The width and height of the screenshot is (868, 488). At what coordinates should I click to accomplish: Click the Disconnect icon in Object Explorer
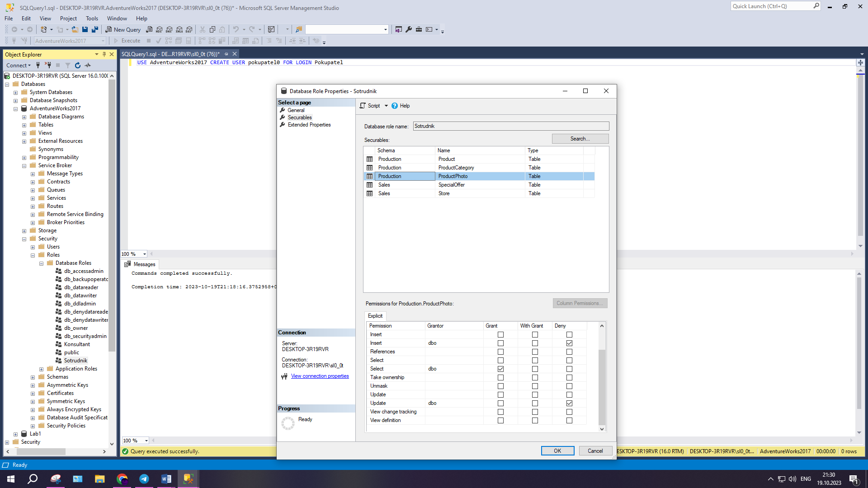tap(48, 65)
